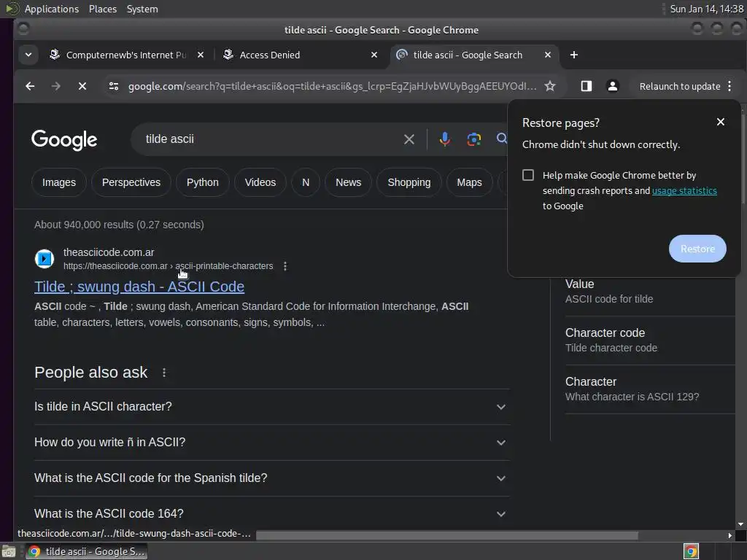Image resolution: width=747 pixels, height=560 pixels.
Task: Open the System menu
Action: point(142,9)
